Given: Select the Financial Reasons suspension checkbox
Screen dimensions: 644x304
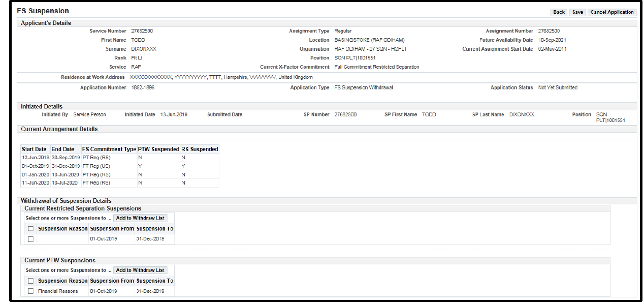Looking at the screenshot, I should pos(31,291).
